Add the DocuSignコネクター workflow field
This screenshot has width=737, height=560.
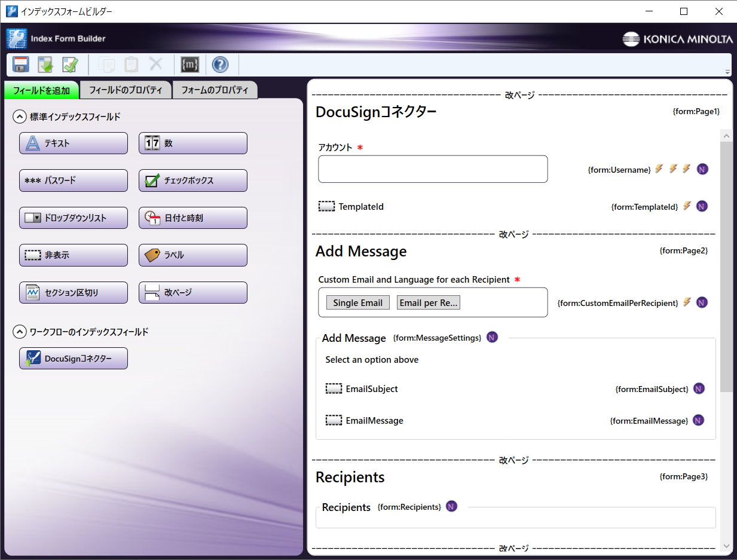pyautogui.click(x=74, y=359)
